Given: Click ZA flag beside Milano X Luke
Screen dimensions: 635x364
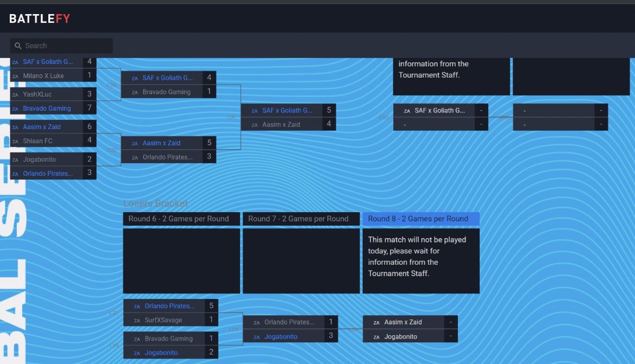Looking at the screenshot, I should point(15,76).
